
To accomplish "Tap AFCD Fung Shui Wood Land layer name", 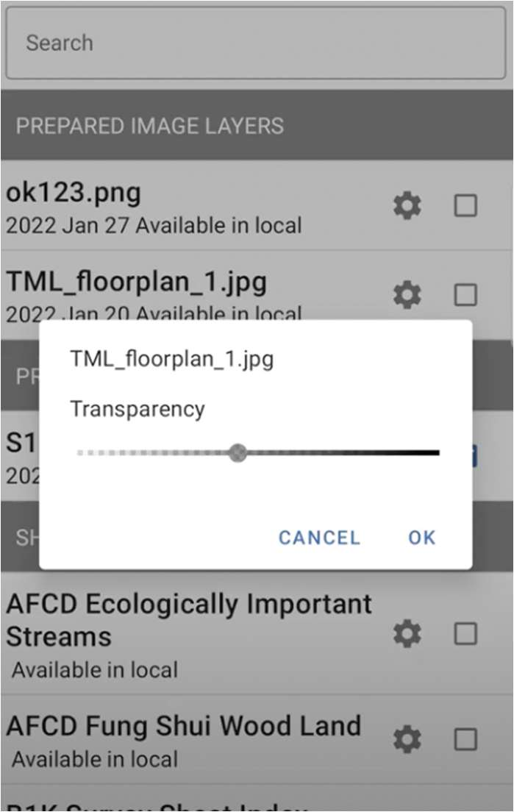I will pyautogui.click(x=184, y=726).
